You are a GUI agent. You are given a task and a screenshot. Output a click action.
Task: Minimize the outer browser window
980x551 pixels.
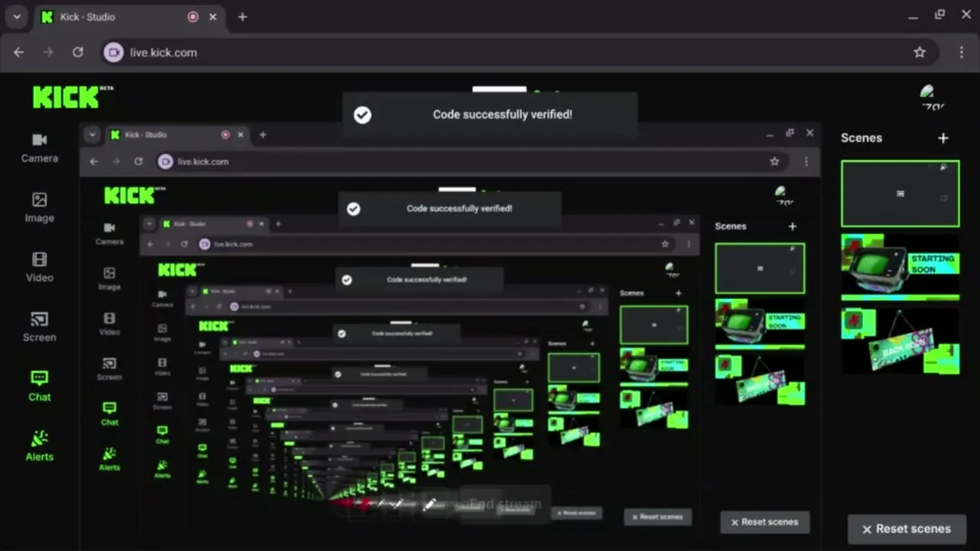click(913, 16)
